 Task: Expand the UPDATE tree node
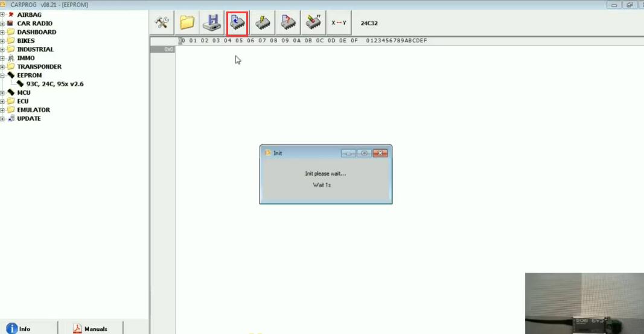coord(2,118)
